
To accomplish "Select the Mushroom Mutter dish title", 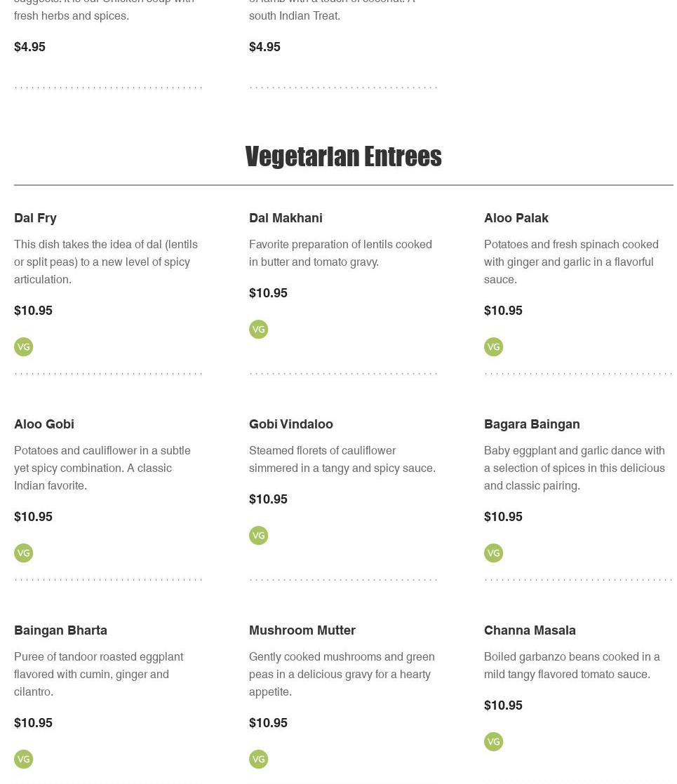I will pyautogui.click(x=302, y=630).
